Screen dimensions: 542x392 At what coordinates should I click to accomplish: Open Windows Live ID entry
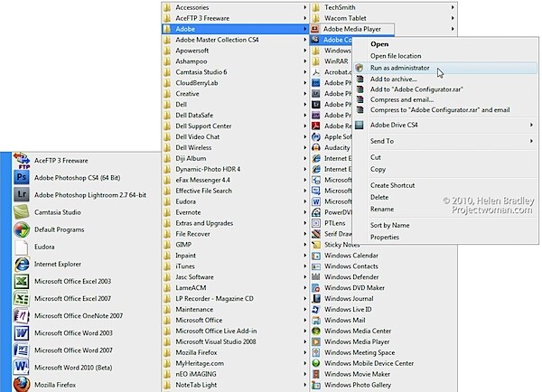point(384,310)
